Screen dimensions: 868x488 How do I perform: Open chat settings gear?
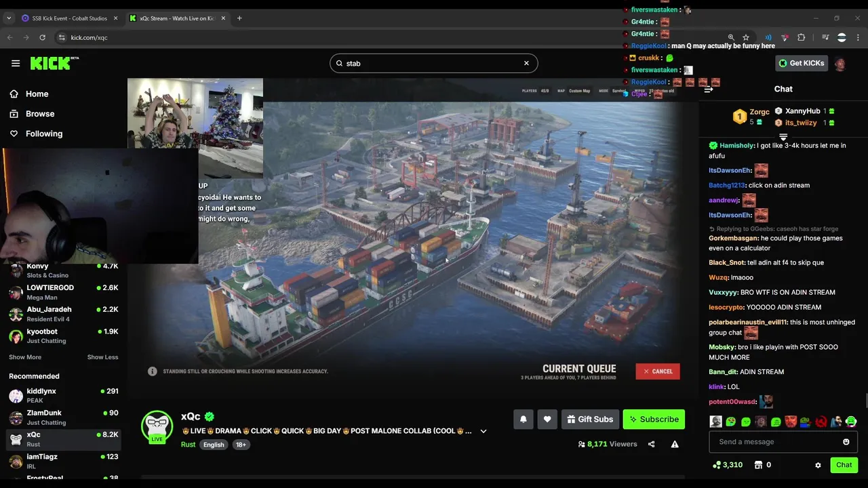(x=818, y=465)
